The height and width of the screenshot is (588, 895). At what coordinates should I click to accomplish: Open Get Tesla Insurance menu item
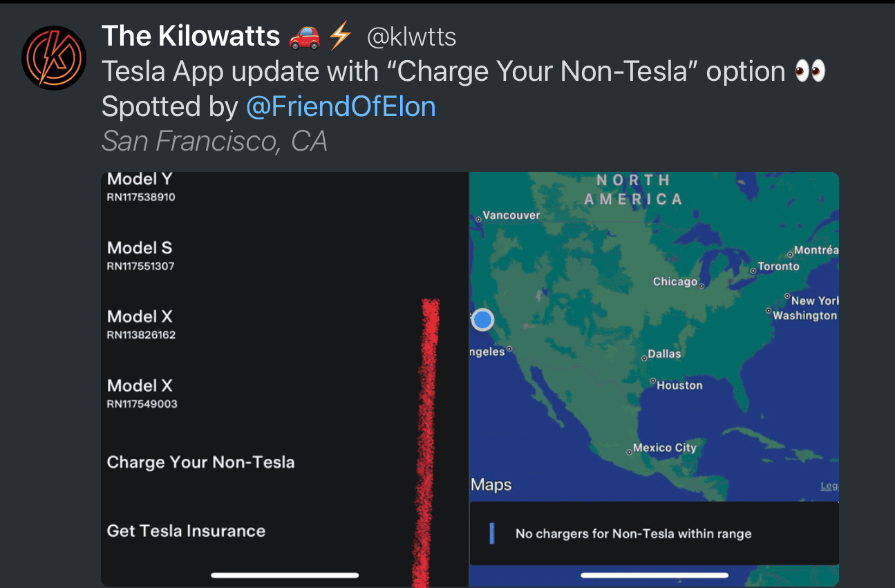(x=186, y=531)
